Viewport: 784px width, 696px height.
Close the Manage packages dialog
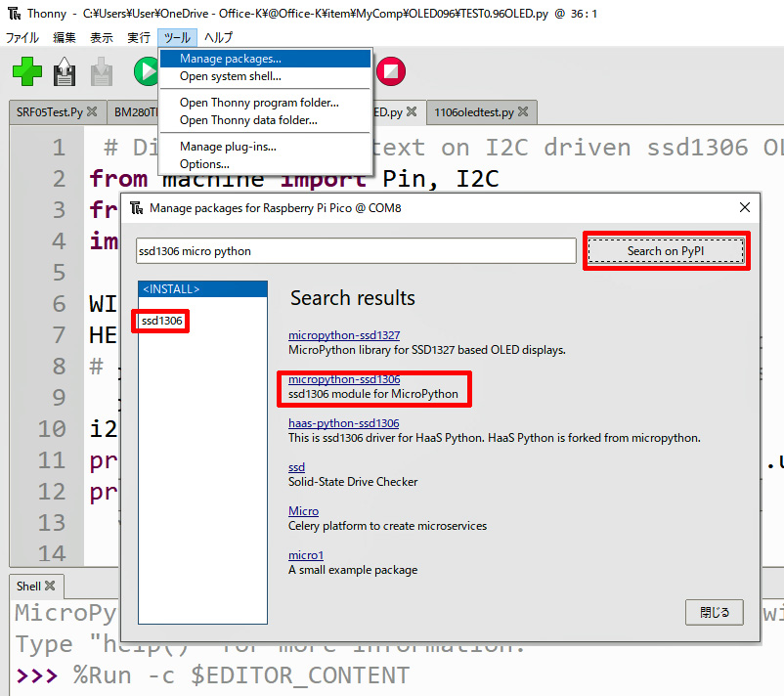tap(745, 207)
